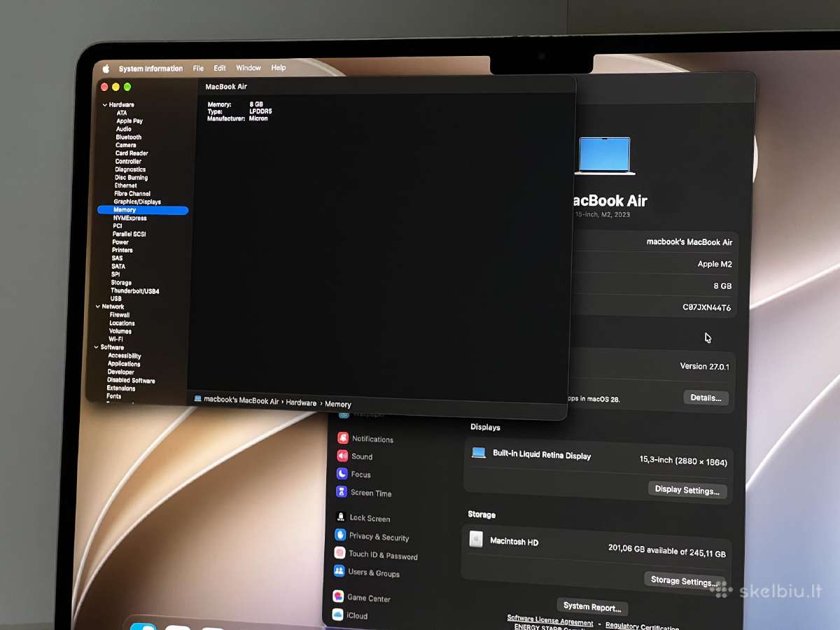Open Storage Settings... button

pyautogui.click(x=684, y=580)
